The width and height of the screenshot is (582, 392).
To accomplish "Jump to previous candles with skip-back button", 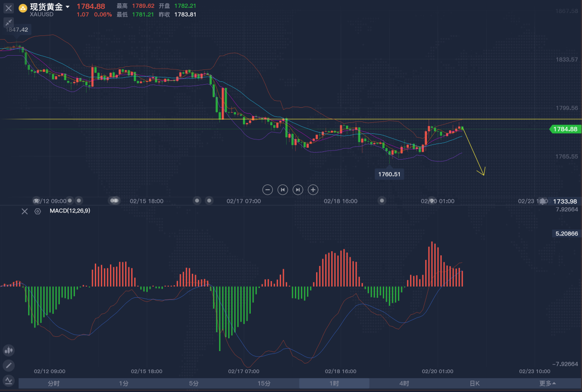I will [283, 190].
